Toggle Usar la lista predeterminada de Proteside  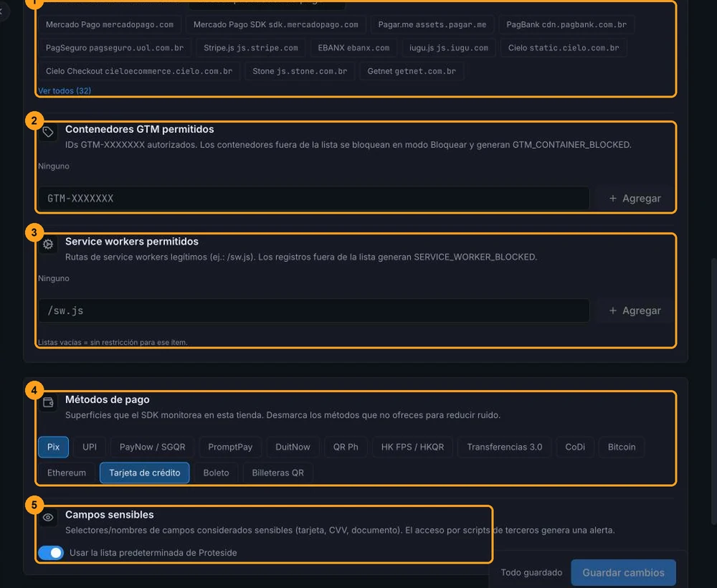pyautogui.click(x=51, y=553)
